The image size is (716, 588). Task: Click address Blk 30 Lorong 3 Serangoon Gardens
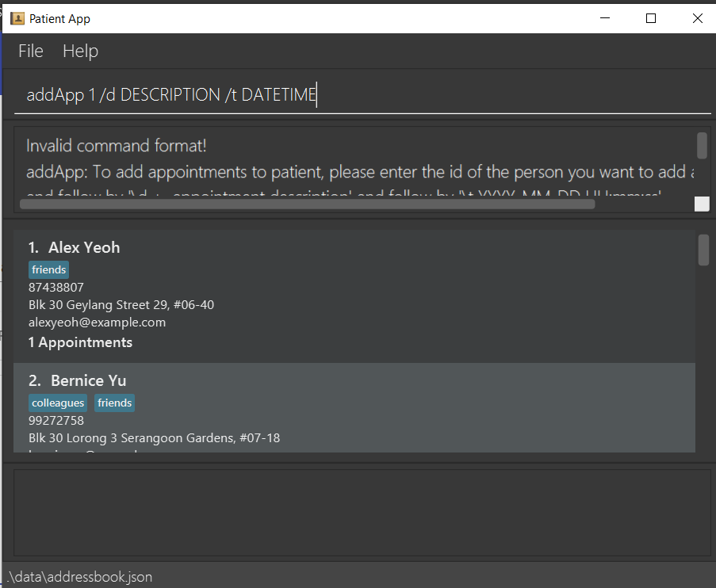[x=155, y=437]
